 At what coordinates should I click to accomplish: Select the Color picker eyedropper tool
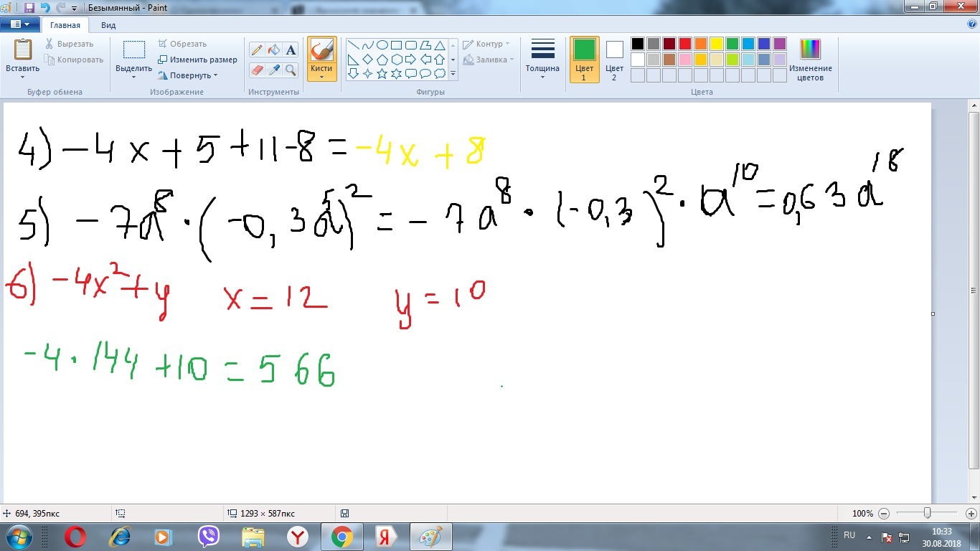pyautogui.click(x=273, y=70)
